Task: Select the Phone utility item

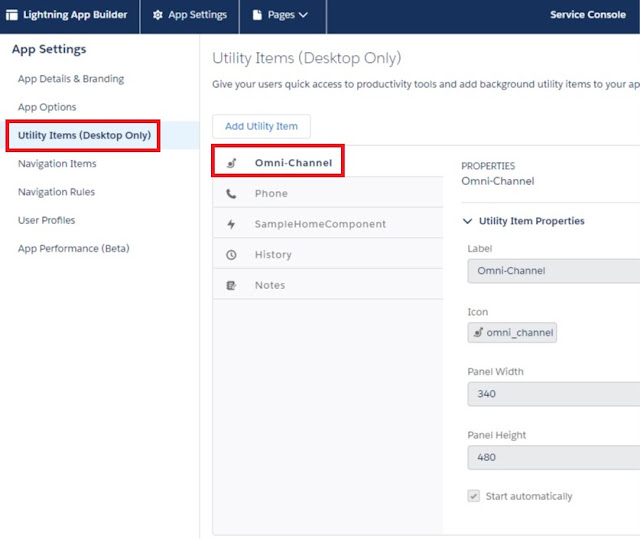Action: [x=328, y=192]
